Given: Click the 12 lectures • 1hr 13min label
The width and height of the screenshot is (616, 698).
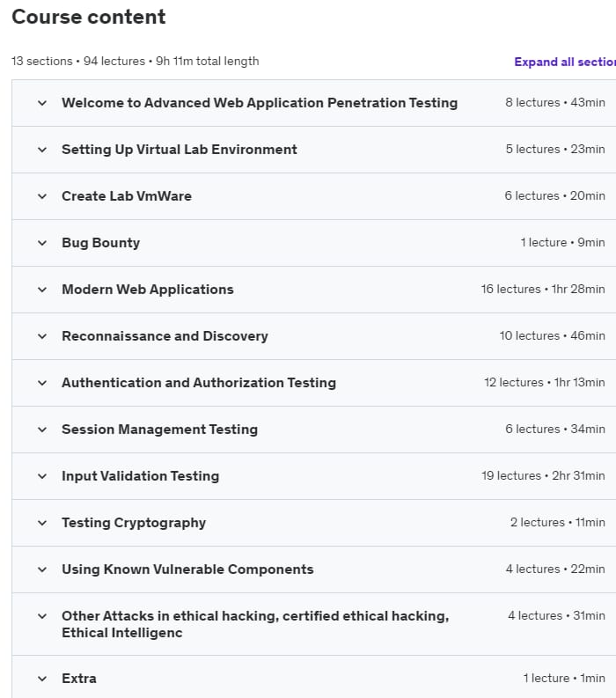Looking at the screenshot, I should click(x=545, y=382).
